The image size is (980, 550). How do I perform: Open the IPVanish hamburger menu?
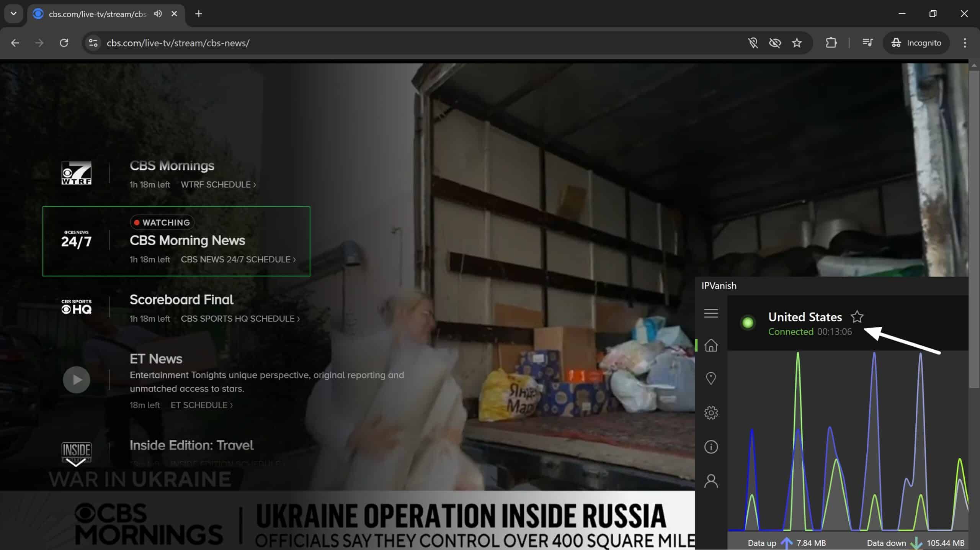pyautogui.click(x=711, y=313)
